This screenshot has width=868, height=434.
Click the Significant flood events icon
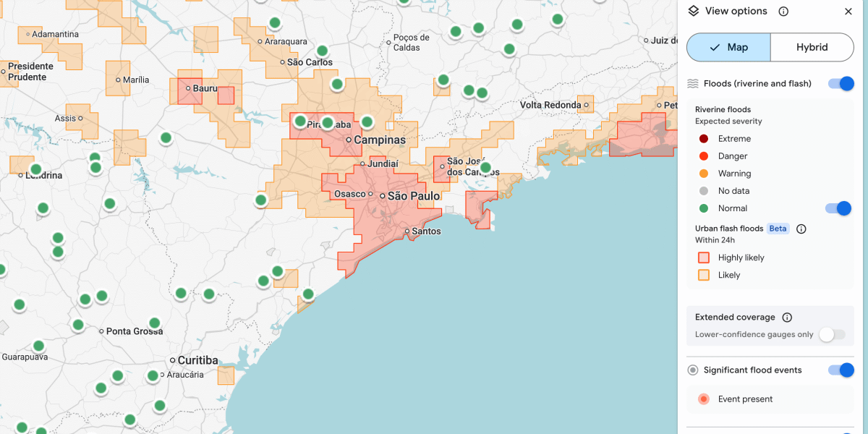tap(693, 370)
